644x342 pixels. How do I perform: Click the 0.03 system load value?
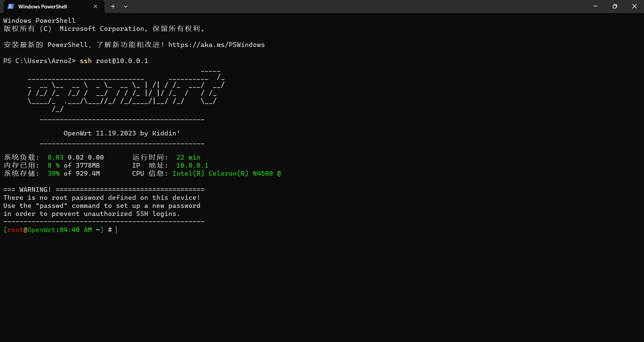(x=55, y=157)
